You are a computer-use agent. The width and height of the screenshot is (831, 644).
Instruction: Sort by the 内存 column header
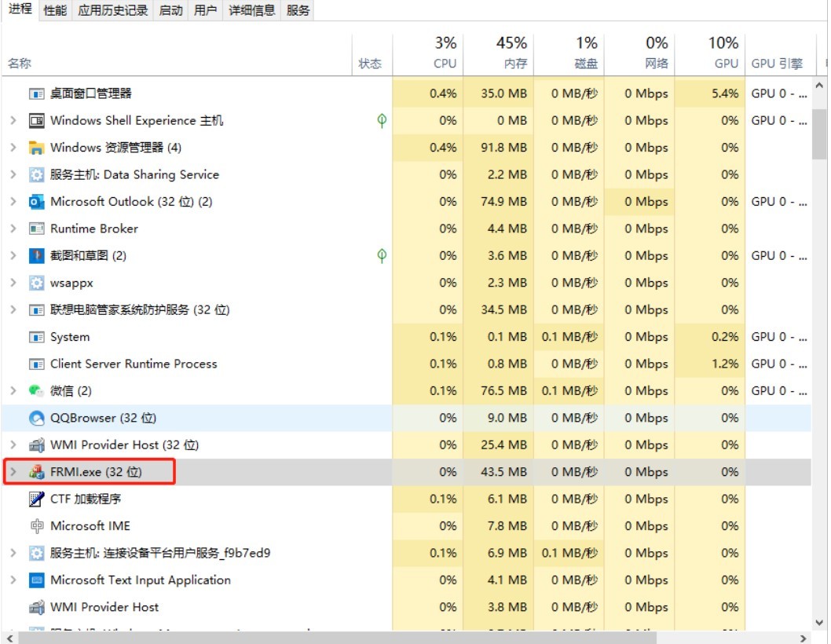point(498,55)
